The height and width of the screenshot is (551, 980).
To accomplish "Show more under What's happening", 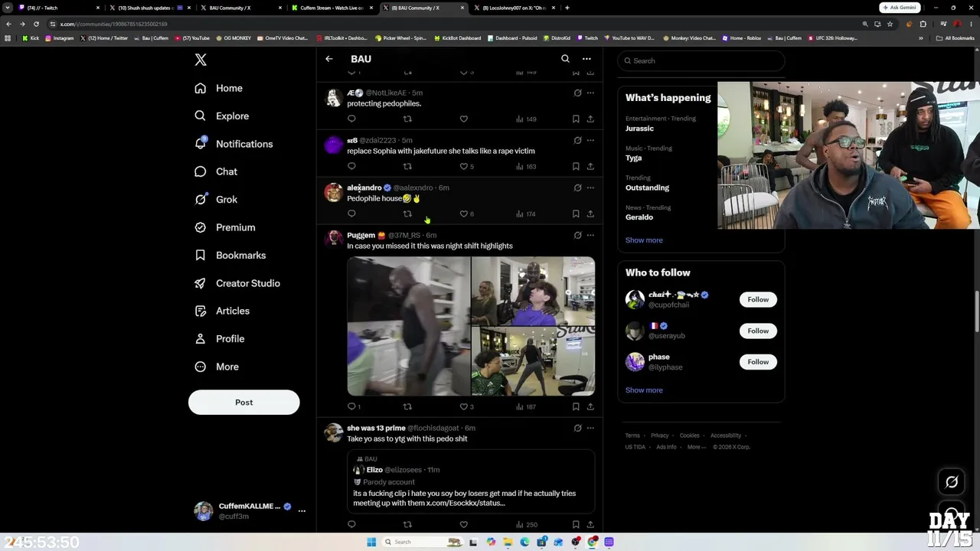I will click(644, 240).
